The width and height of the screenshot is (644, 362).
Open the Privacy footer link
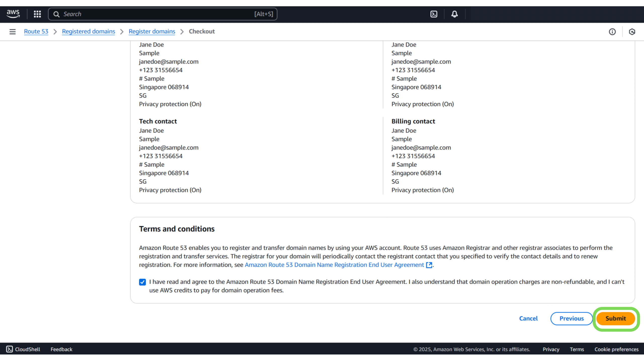coord(551,349)
